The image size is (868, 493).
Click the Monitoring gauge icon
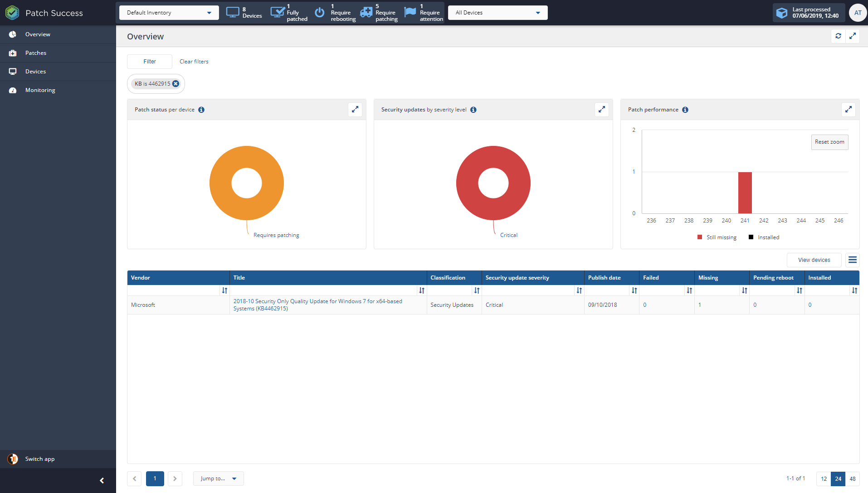tap(13, 90)
